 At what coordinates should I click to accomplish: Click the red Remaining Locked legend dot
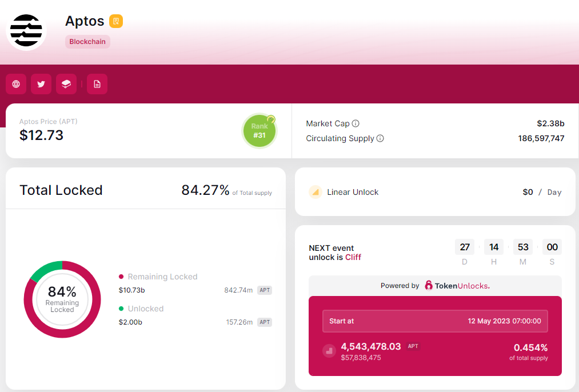pyautogui.click(x=121, y=277)
